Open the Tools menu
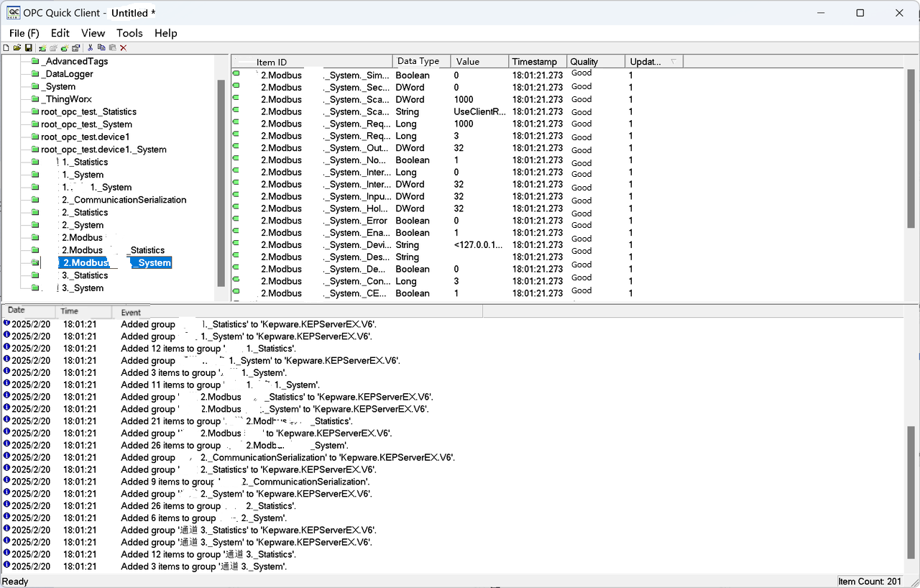Screen dimensions: 920x588 click(129, 33)
